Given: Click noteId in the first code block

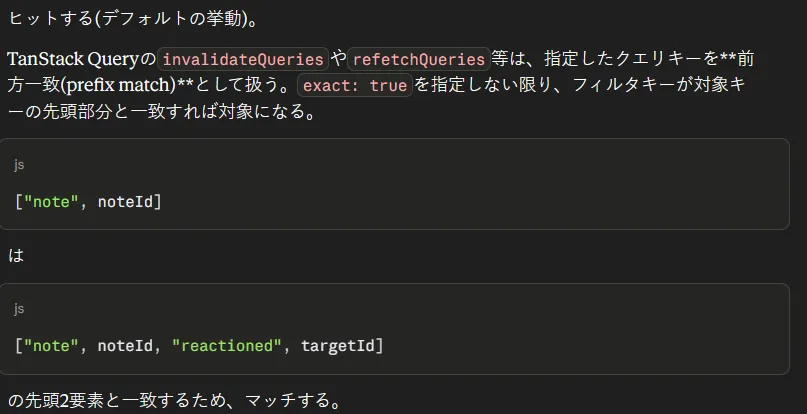Looking at the screenshot, I should pyautogui.click(x=125, y=202).
